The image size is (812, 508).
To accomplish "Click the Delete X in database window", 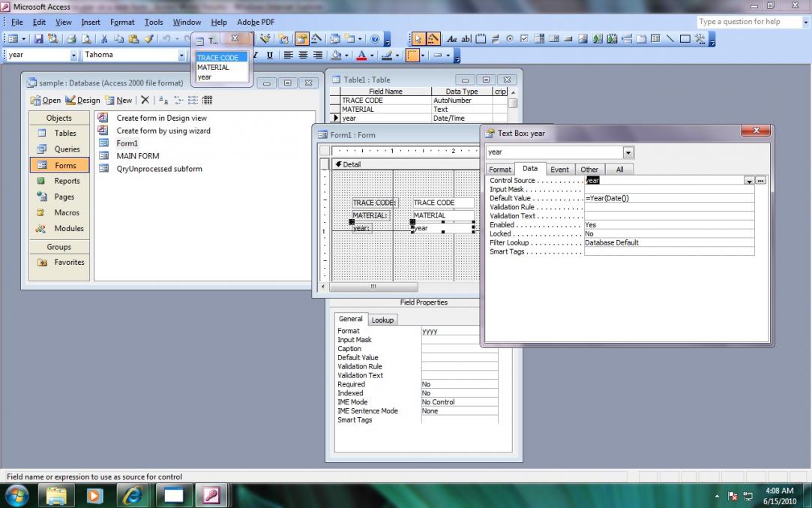I will pyautogui.click(x=145, y=100).
